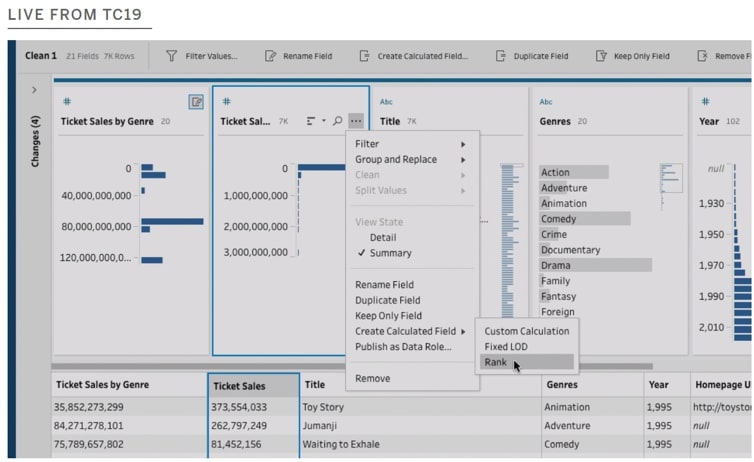Select the checked Summary view state
The width and height of the screenshot is (754, 462).
pyautogui.click(x=390, y=253)
